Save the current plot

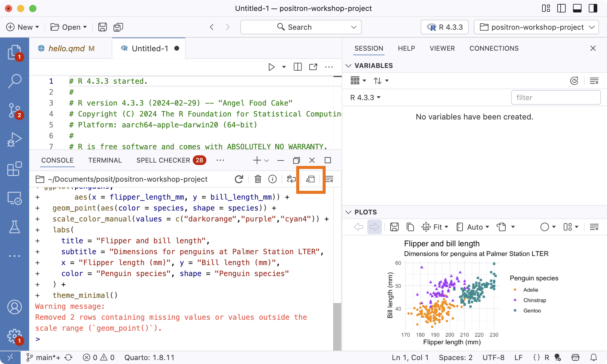(x=395, y=227)
